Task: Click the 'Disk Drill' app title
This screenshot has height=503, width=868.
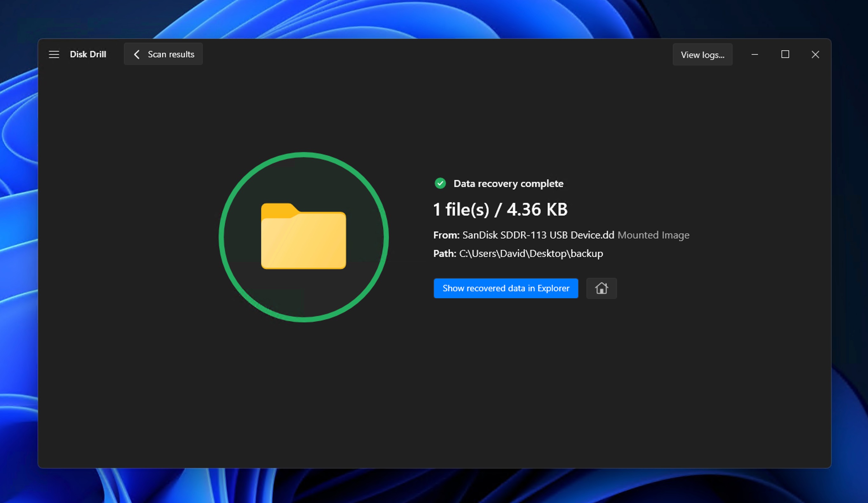Action: [x=88, y=54]
